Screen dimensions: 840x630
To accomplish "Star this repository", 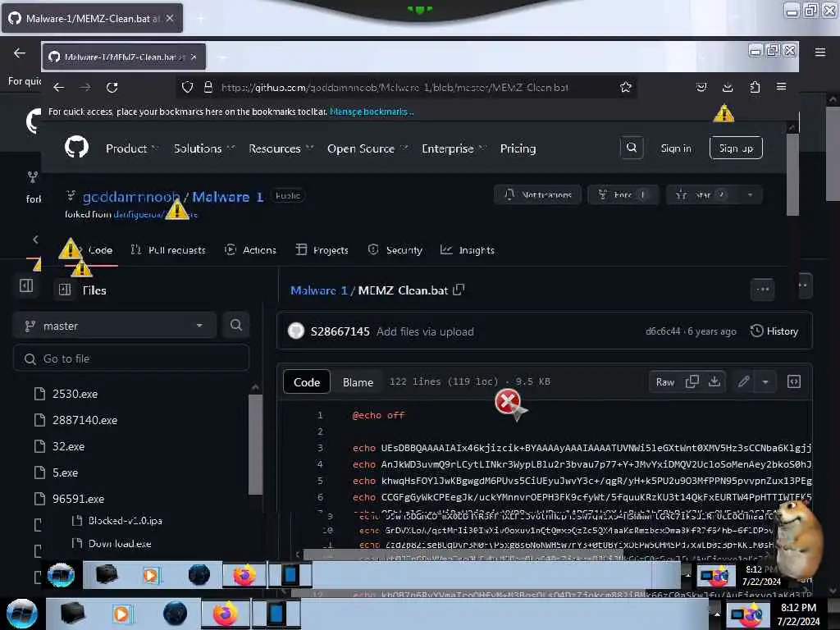I will click(702, 194).
